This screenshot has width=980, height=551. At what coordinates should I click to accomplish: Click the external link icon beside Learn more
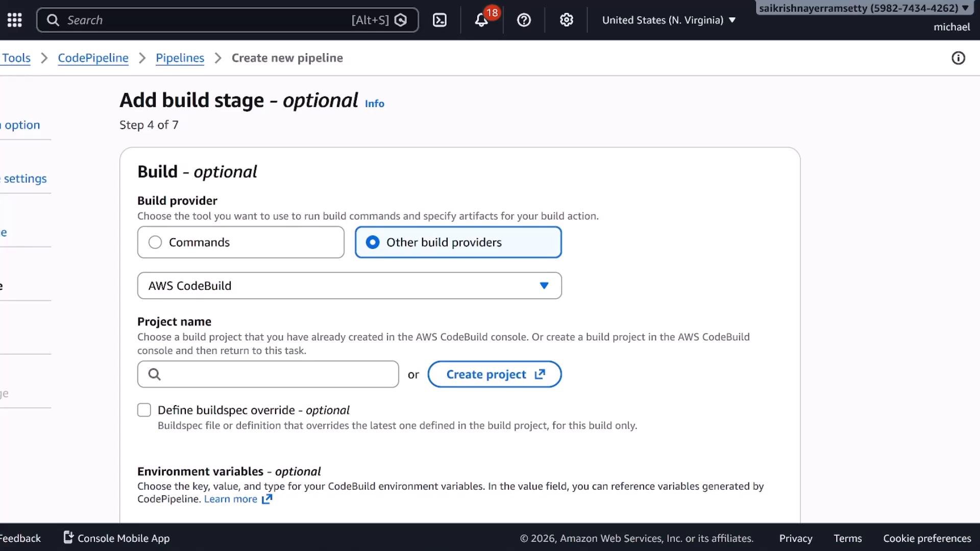(x=267, y=499)
